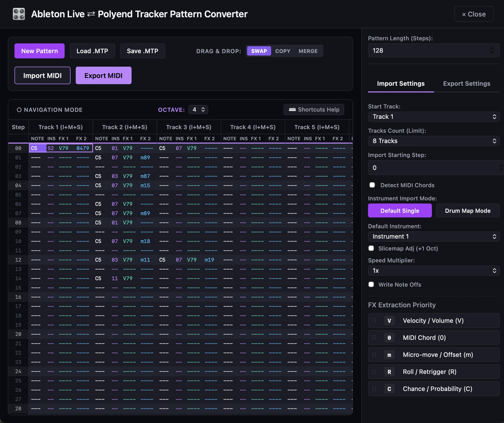Click the keyboard icon in Shortcuts Help
Image resolution: width=504 pixels, height=423 pixels.
[x=292, y=109]
